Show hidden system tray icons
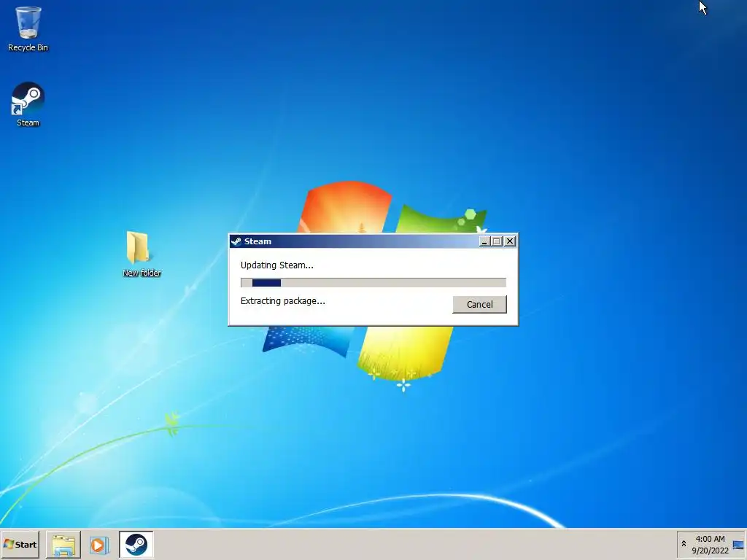The width and height of the screenshot is (747, 560). point(684,544)
